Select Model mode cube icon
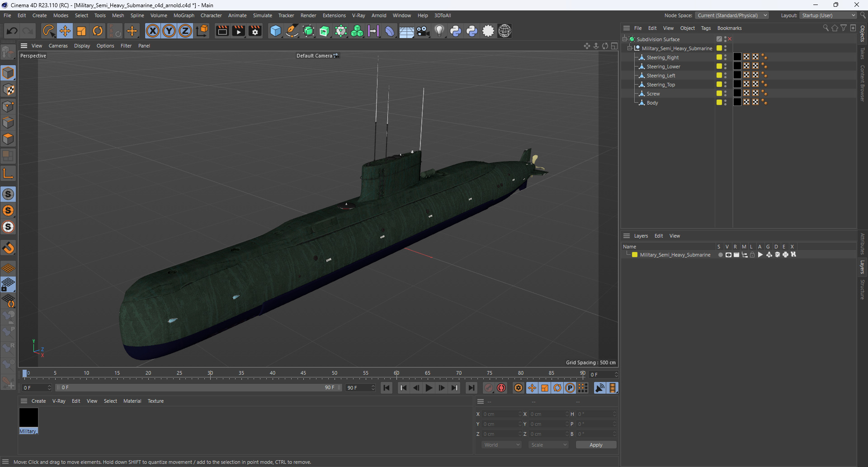The image size is (868, 467). [x=8, y=73]
